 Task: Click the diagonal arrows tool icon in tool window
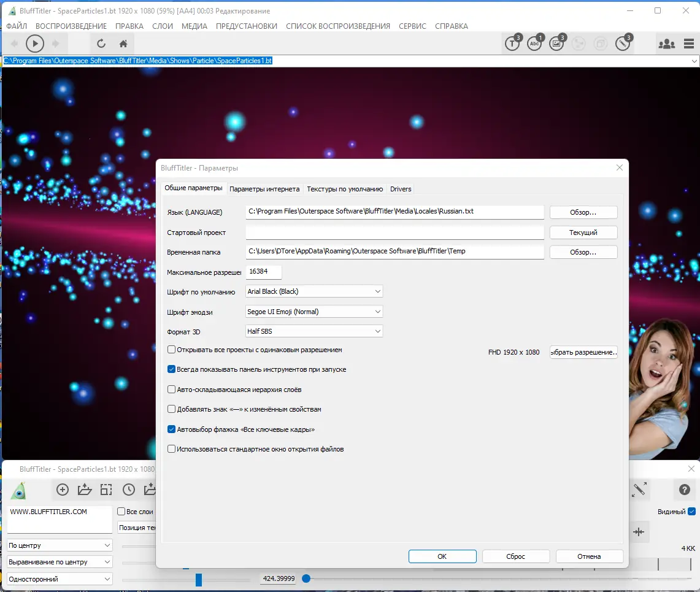pos(639,490)
